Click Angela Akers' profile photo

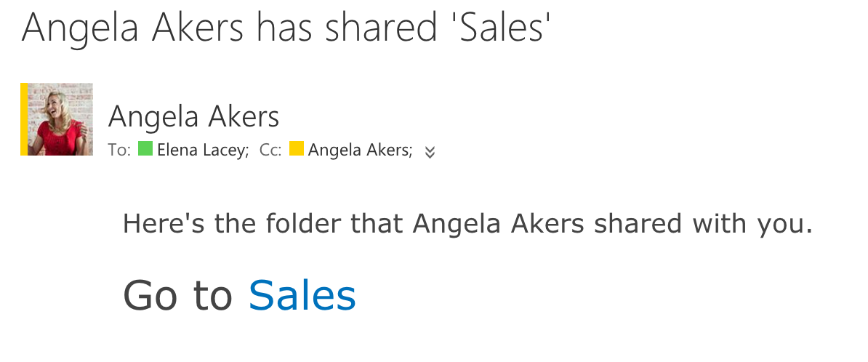click(x=60, y=119)
